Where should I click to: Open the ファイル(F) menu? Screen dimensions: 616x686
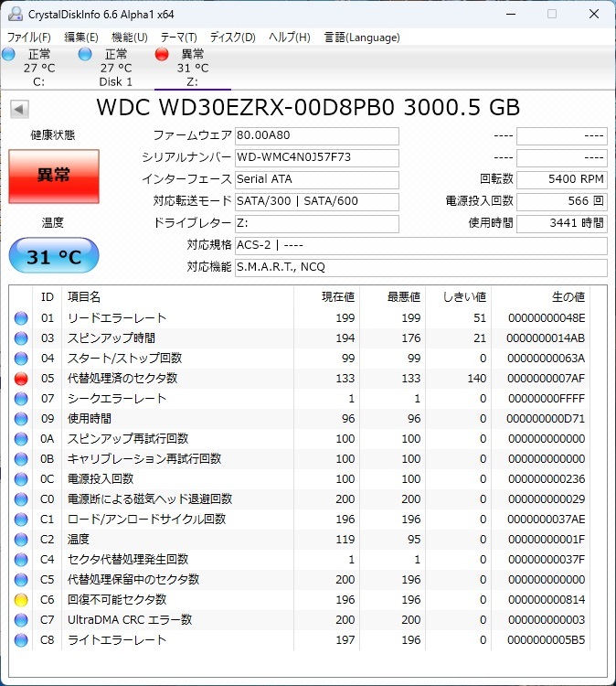[29, 38]
